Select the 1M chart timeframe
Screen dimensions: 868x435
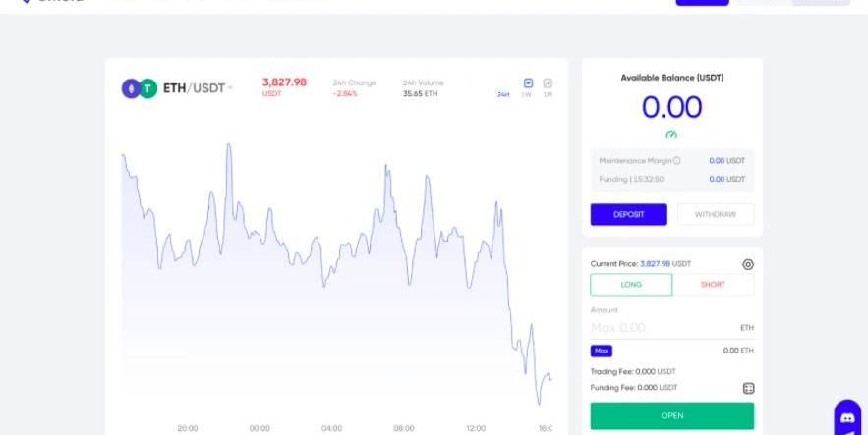(x=548, y=95)
